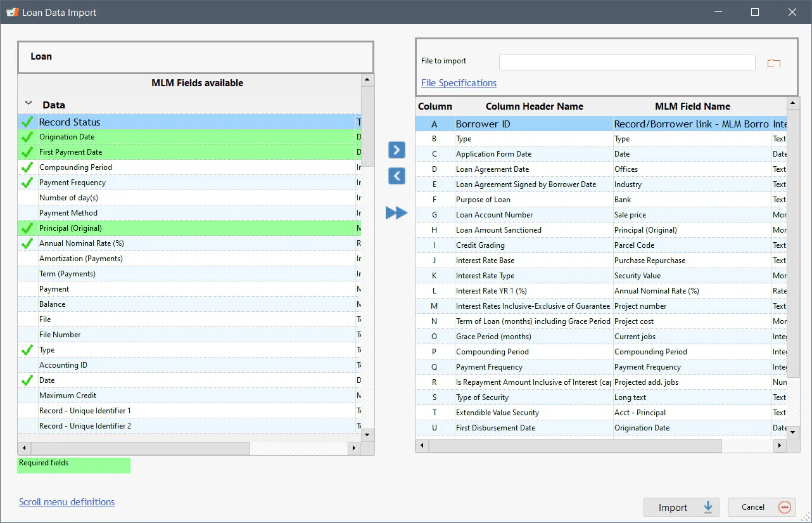Click the Import button
Screen dimensions: 812x523
click(x=683, y=507)
